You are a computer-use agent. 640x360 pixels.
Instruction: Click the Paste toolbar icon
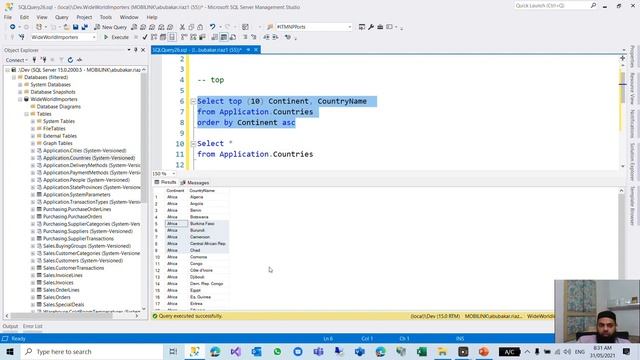click(200, 27)
